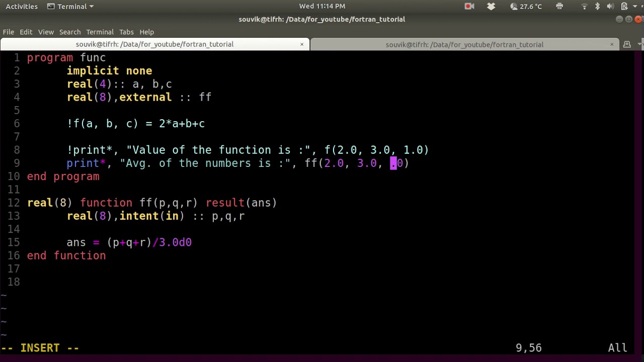Open the Terminal app menu in the top bar

(x=70, y=7)
